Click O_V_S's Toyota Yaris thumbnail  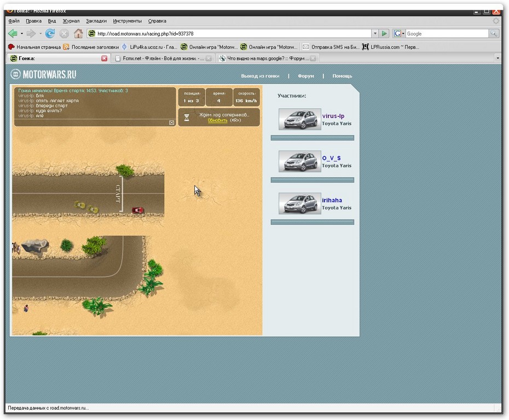coord(299,161)
